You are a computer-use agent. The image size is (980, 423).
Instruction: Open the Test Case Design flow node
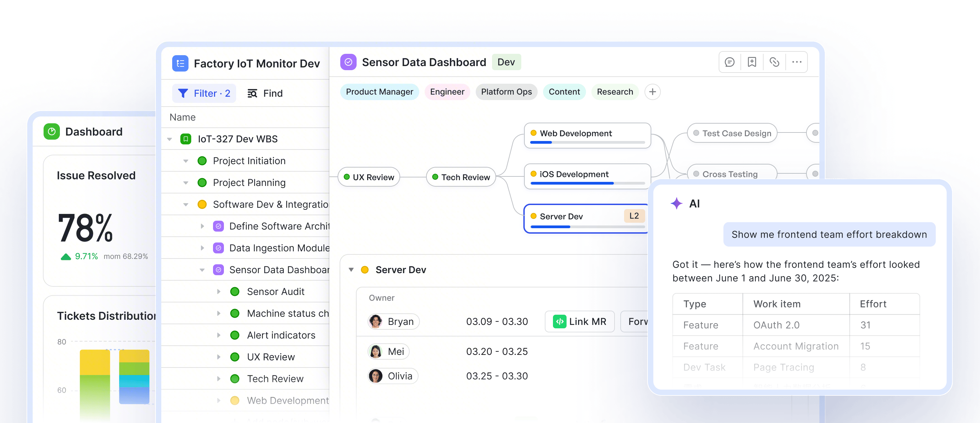point(732,133)
